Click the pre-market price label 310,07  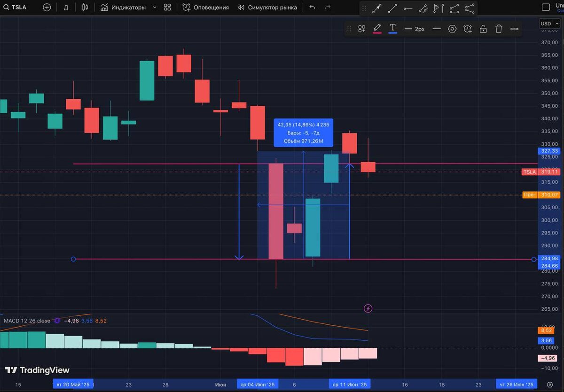pyautogui.click(x=549, y=195)
